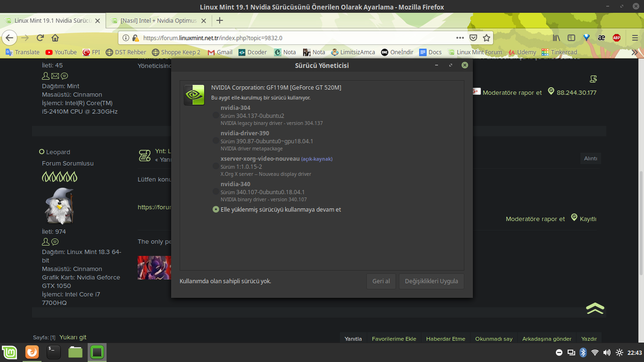This screenshot has height=362, width=644.
Task: Open Leopard's user profile link
Action: (x=58, y=152)
